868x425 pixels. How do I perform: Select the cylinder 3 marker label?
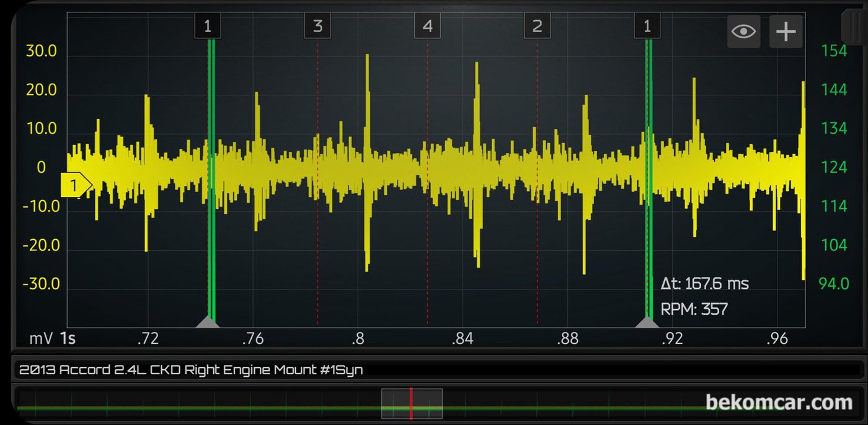coord(317,26)
